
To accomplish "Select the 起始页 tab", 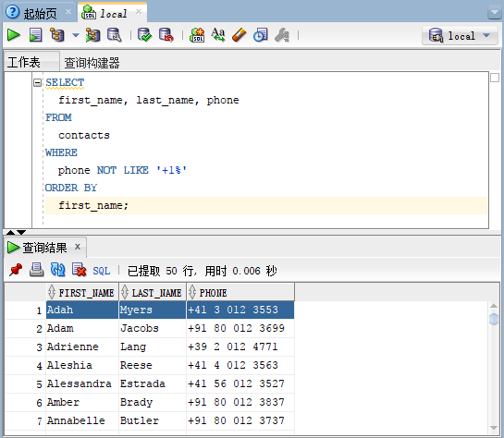I will [x=40, y=14].
